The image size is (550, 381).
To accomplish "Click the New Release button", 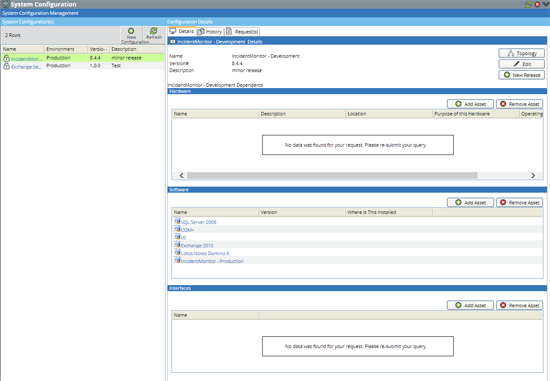I will point(522,75).
